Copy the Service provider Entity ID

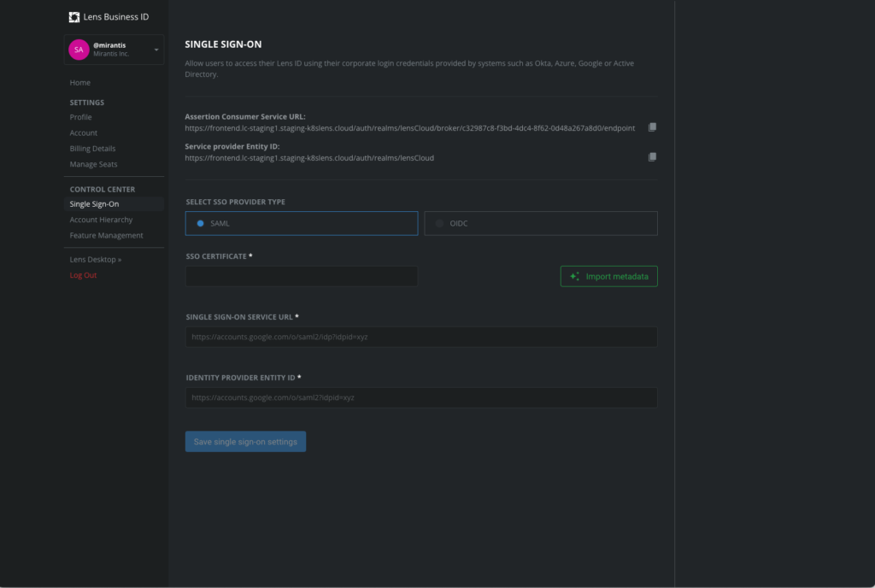point(652,157)
